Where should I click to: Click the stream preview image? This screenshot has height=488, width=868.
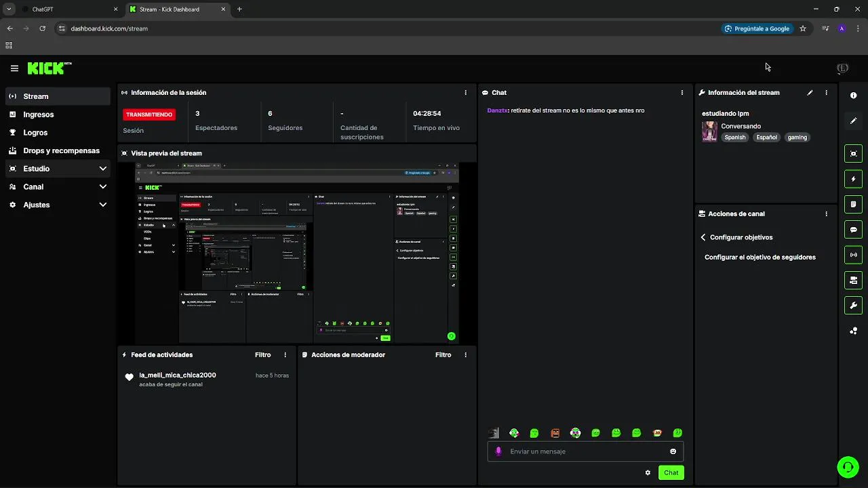(x=297, y=253)
